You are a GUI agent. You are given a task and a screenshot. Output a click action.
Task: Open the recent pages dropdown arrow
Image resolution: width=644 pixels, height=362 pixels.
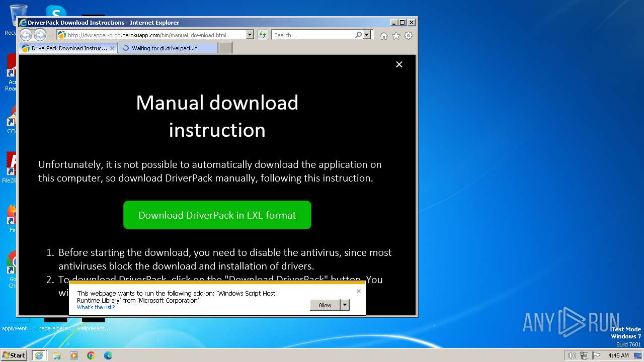pos(51,35)
